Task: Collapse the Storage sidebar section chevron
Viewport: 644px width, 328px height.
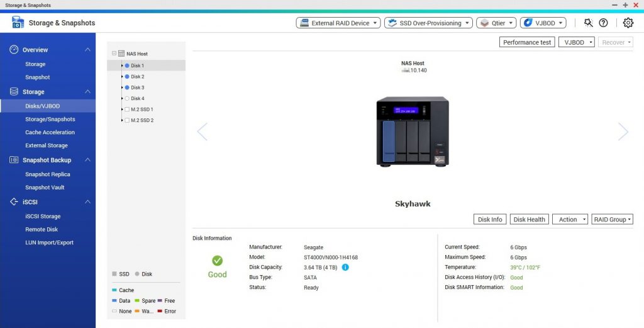Action: [87, 92]
